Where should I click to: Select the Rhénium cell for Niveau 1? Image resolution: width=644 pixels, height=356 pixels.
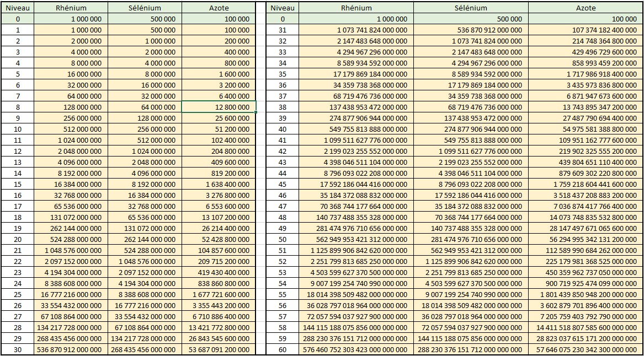(x=71, y=30)
